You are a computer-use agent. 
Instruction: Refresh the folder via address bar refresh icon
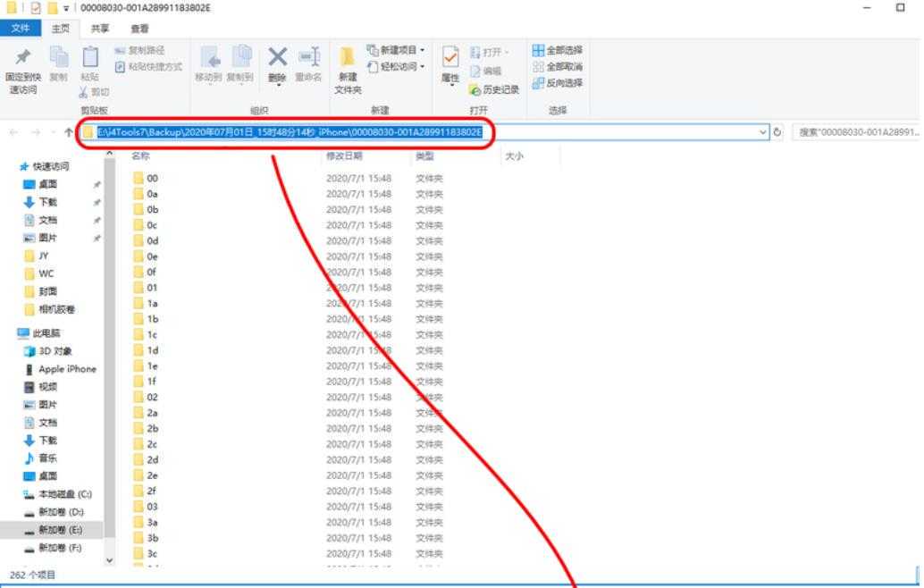point(777,132)
